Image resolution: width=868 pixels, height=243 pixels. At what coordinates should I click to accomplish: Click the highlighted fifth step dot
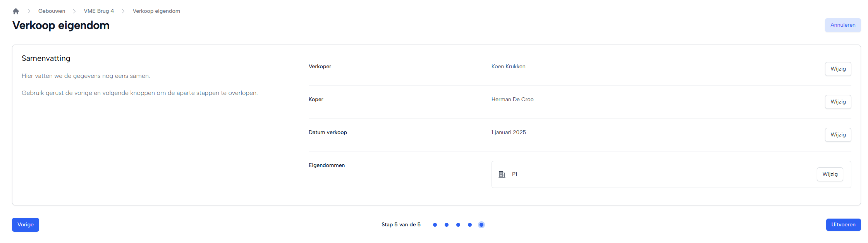click(x=481, y=225)
